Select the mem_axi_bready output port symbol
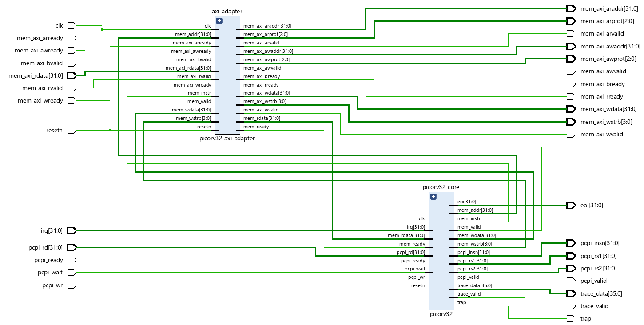 571,84
